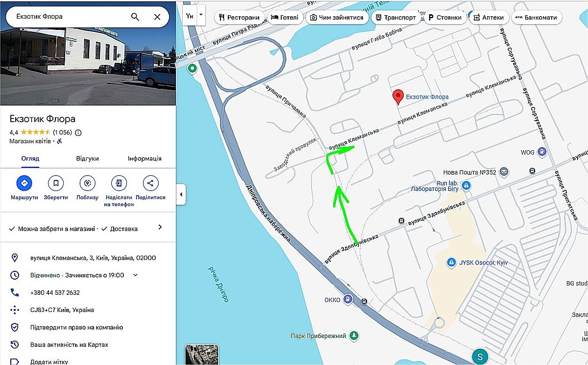Show Аптеки on the map

pyautogui.click(x=489, y=18)
